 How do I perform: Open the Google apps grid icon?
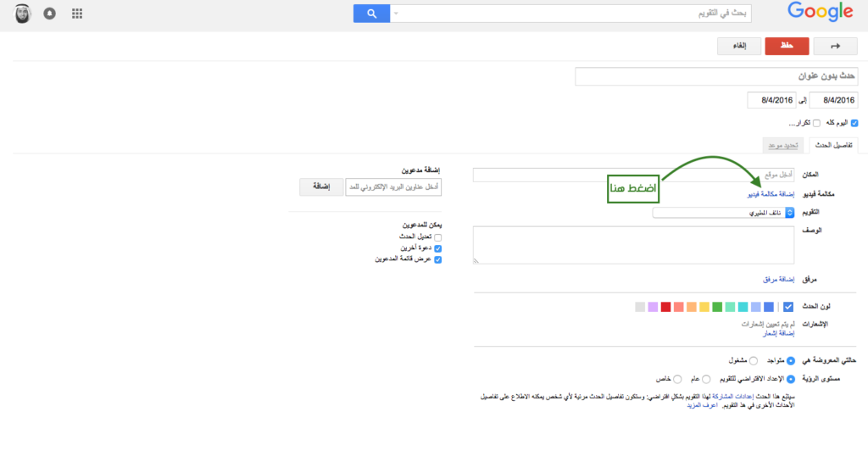click(x=77, y=14)
